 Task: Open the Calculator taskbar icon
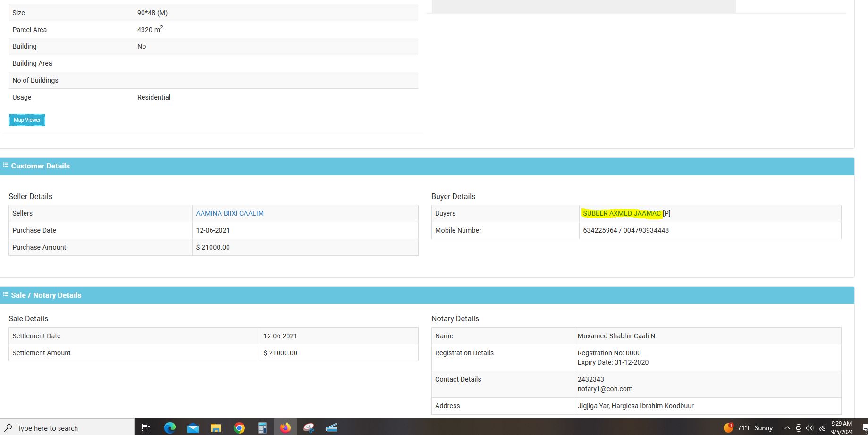pyautogui.click(x=262, y=427)
